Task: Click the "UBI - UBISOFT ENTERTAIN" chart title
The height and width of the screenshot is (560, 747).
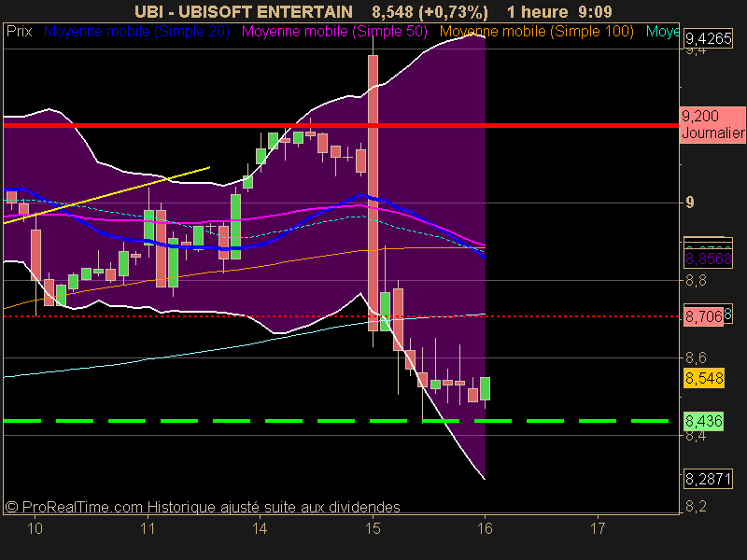Action: [244, 11]
